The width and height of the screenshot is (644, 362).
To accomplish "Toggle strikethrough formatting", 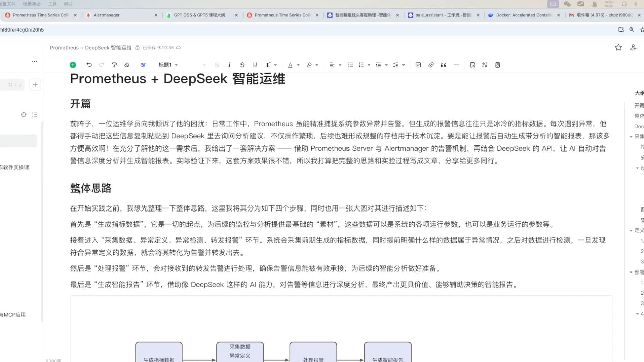I will [242, 65].
